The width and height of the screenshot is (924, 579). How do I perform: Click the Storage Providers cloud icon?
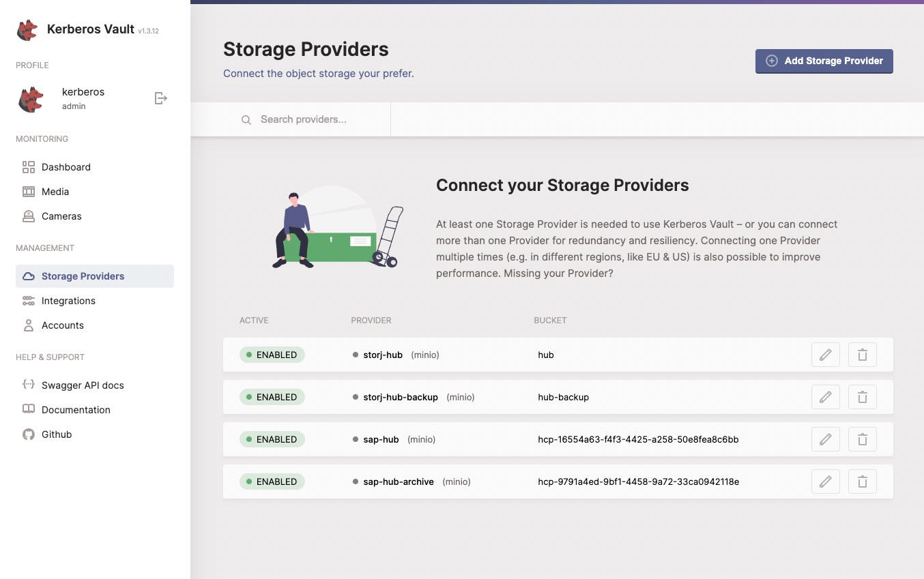(x=28, y=276)
